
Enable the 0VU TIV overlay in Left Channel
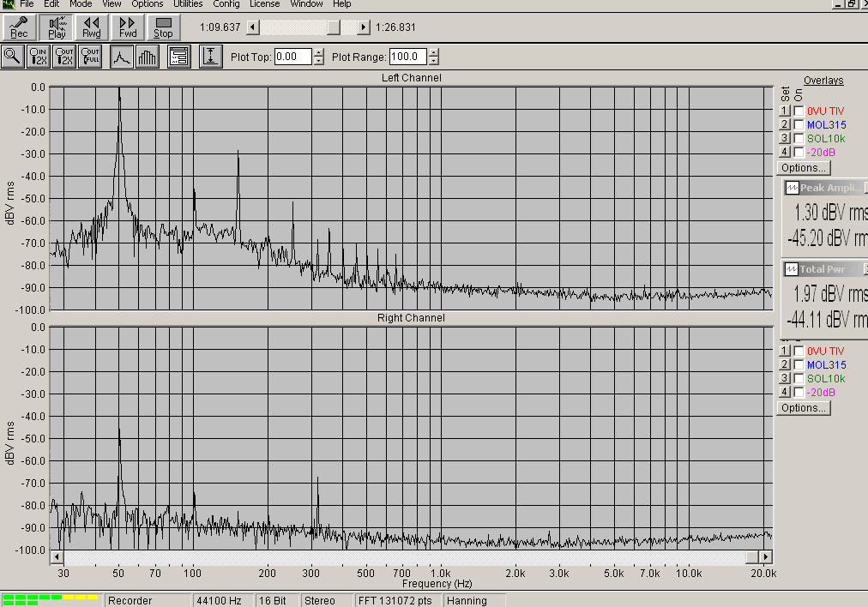[x=799, y=111]
